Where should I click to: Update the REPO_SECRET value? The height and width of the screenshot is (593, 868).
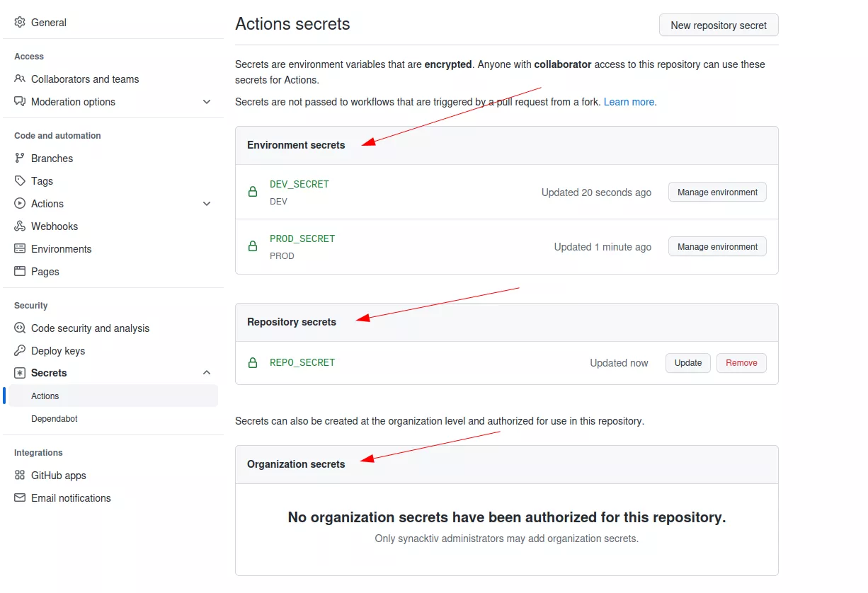click(x=687, y=363)
